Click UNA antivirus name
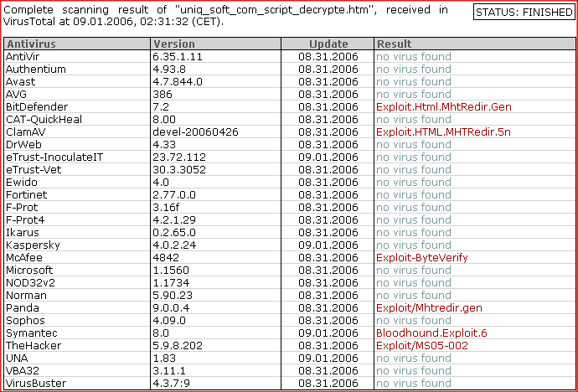Viewport: 578px width, 392px height. point(17,358)
